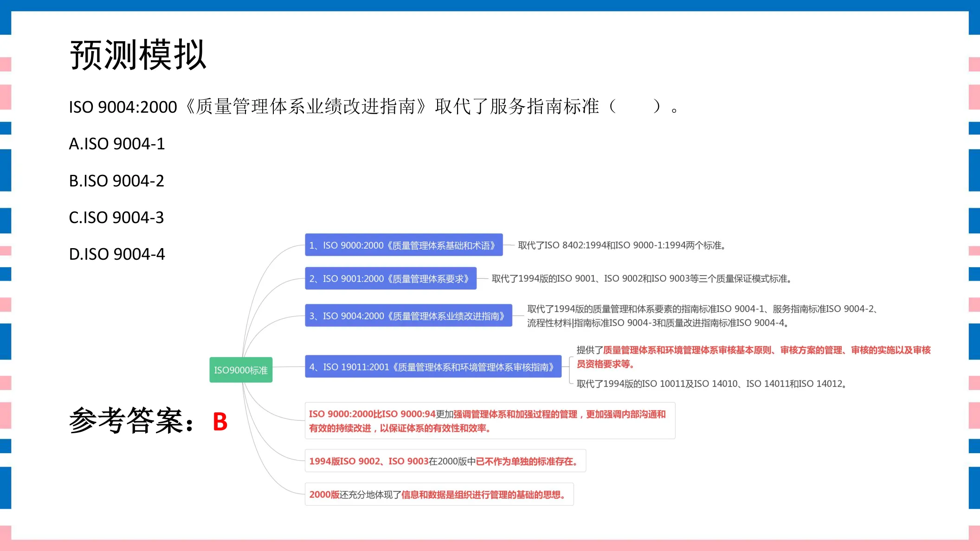Screen dimensions: 980x551
Task: Select the box comparing ISO 9000:2000 with ISO 9000:94
Action: [490, 421]
